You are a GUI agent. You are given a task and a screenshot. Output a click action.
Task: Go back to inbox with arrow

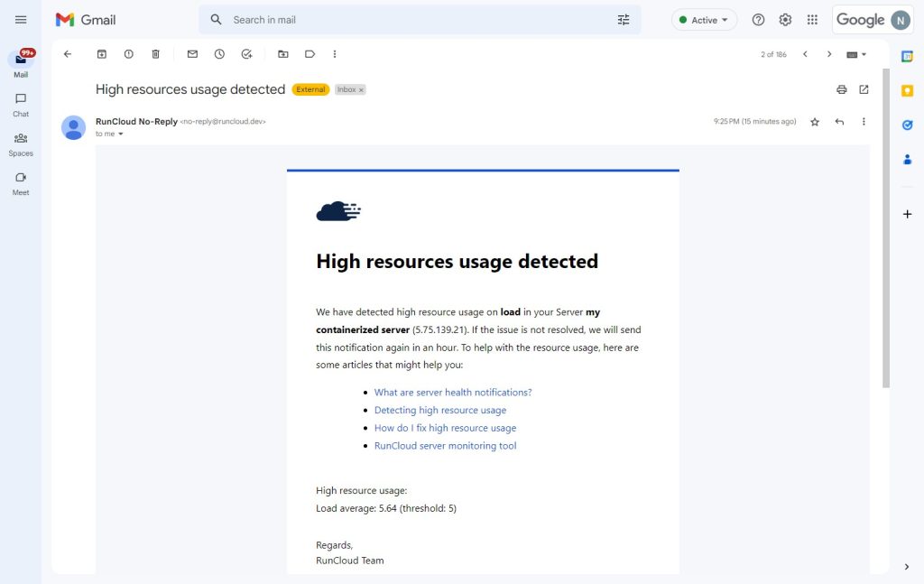(x=67, y=54)
